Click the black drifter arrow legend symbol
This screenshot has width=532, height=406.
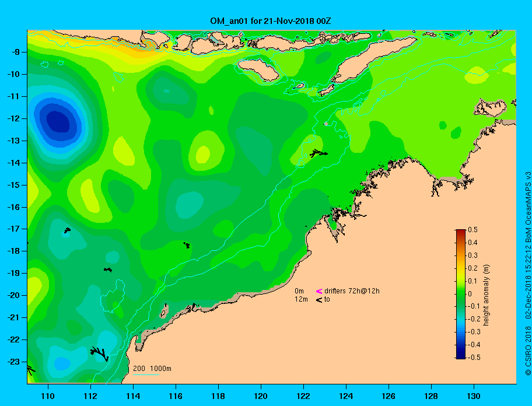319,300
